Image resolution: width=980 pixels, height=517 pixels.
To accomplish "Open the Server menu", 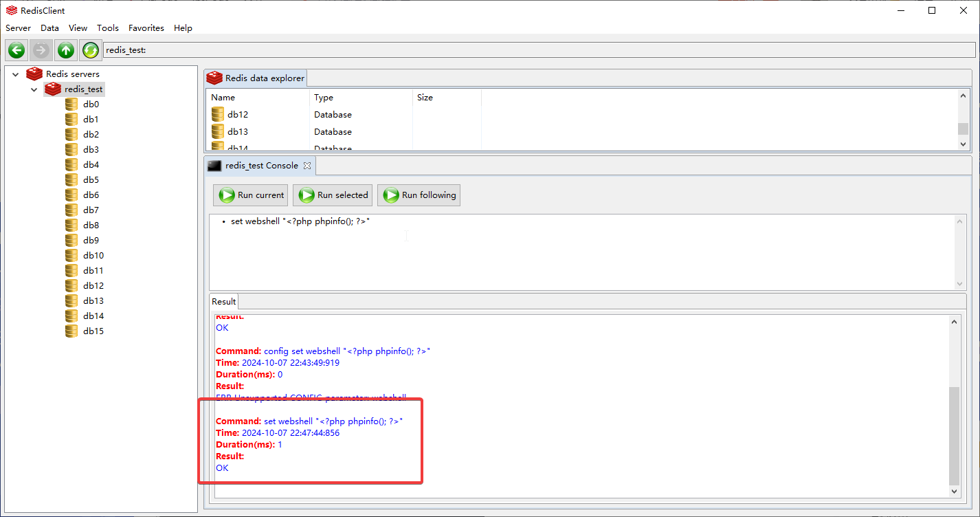I will pyautogui.click(x=19, y=28).
